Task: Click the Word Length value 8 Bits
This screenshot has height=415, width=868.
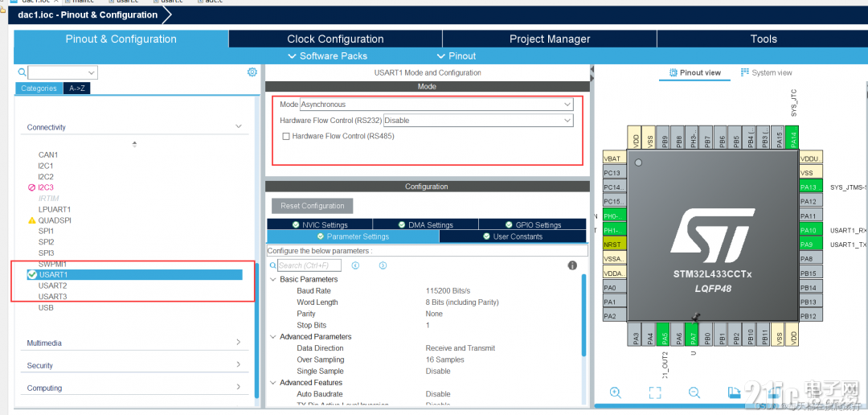Action: pos(462,302)
